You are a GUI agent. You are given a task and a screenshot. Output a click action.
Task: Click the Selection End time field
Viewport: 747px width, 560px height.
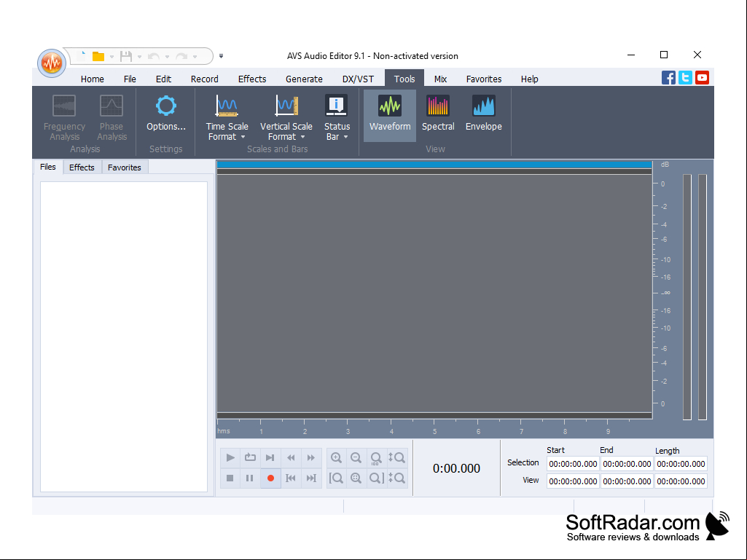pyautogui.click(x=627, y=464)
